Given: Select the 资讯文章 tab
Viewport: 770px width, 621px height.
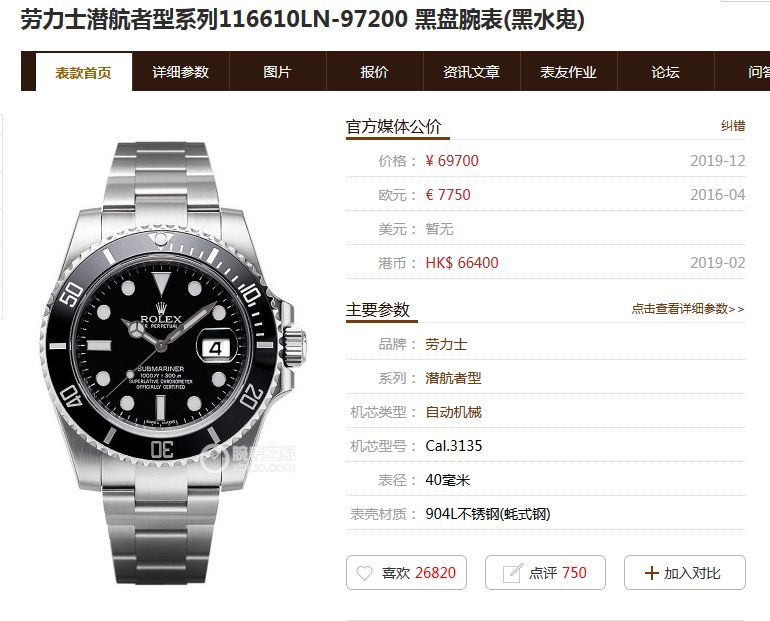Looking at the screenshot, I should point(471,72).
